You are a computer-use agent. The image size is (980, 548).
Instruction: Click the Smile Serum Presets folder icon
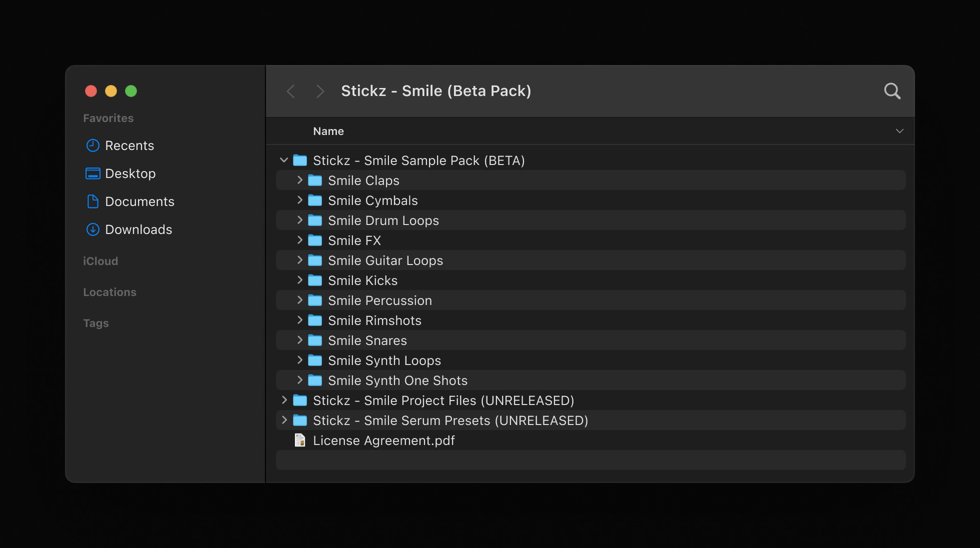point(300,420)
